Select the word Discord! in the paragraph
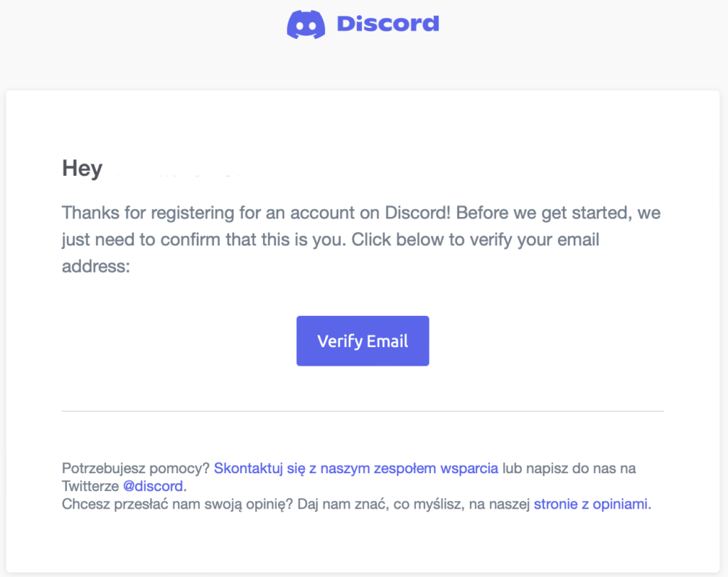The height and width of the screenshot is (577, 728). [417, 213]
